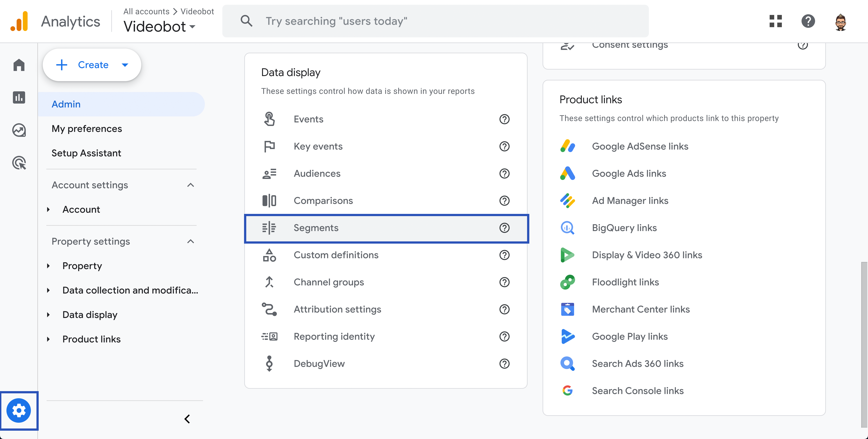This screenshot has height=439, width=868.
Task: Open the Explore icon in sidebar
Action: pyautogui.click(x=19, y=130)
